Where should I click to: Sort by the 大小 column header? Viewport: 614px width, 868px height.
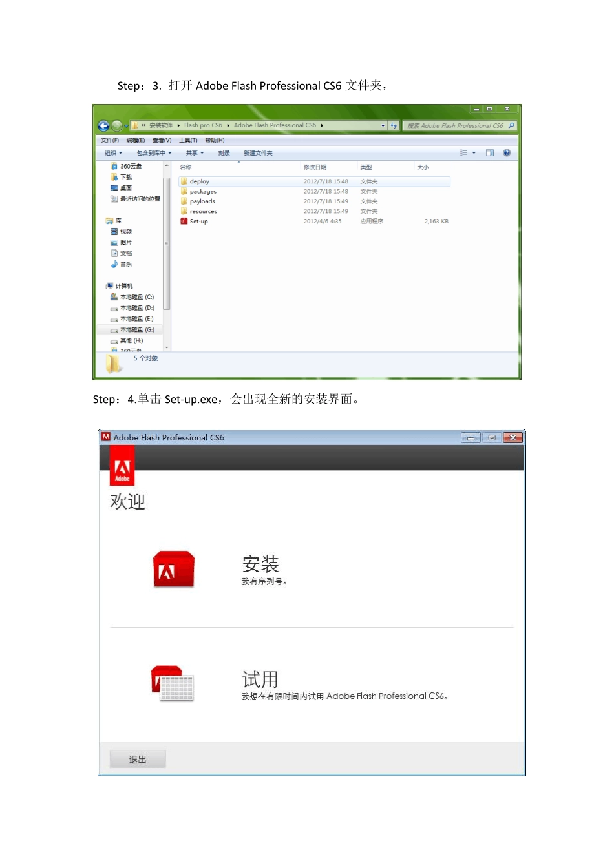(x=423, y=167)
